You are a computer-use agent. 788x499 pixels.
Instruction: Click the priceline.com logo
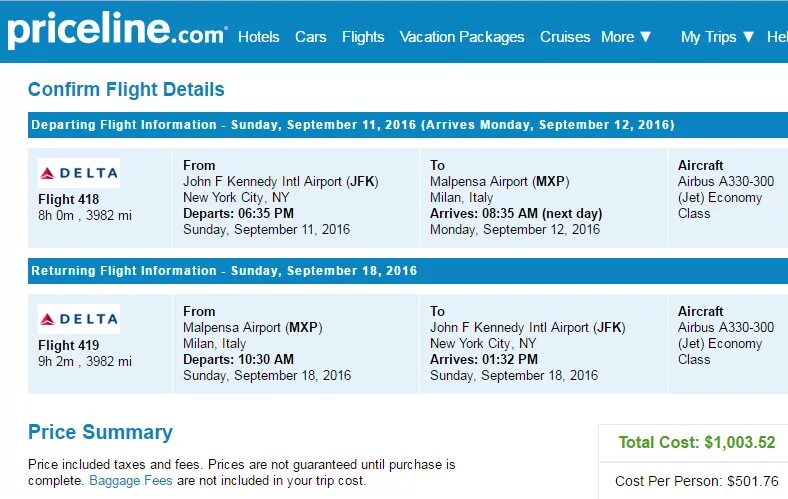tap(117, 32)
